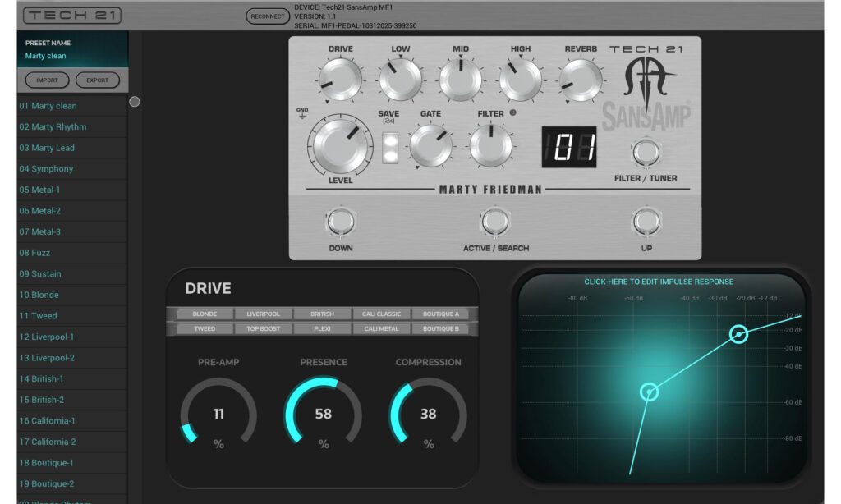Select the CALI METAL amp type
The height and width of the screenshot is (504, 841).
[381, 329]
